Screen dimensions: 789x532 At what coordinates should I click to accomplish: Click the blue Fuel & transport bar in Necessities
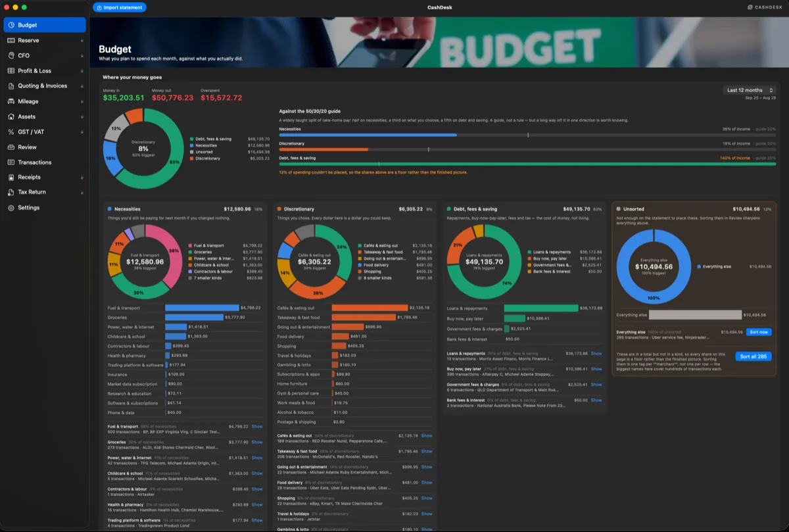[x=202, y=308]
